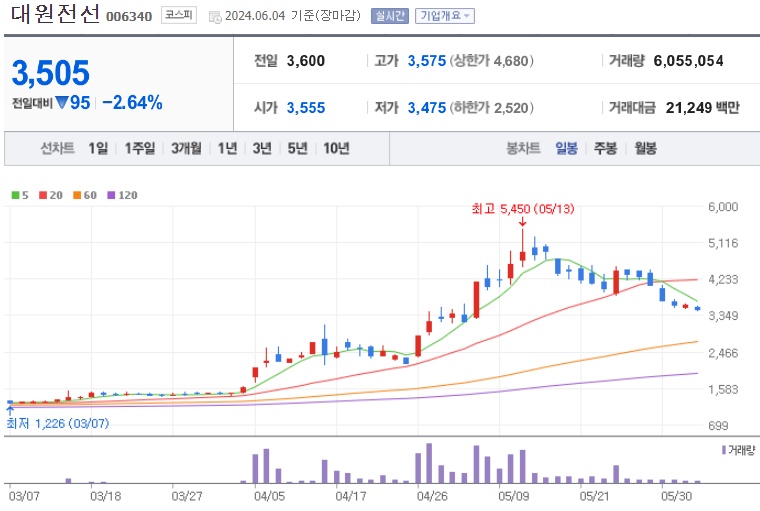Viewport: 760px width, 511px height.
Task: Open the 기업개요 dropdown
Action: (x=444, y=16)
